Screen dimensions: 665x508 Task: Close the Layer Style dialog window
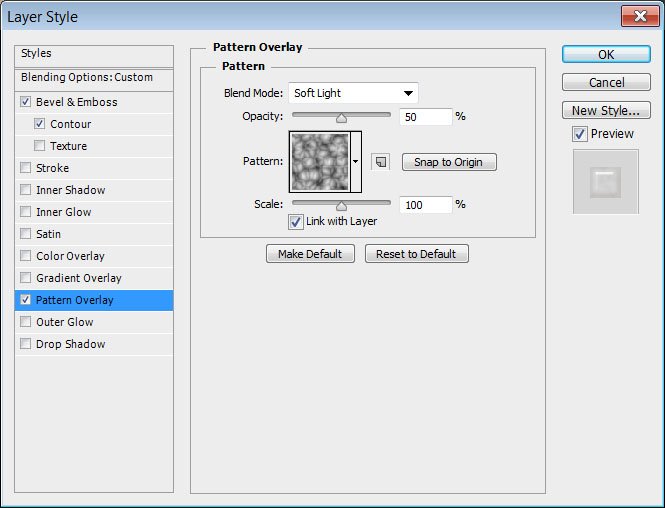click(638, 17)
